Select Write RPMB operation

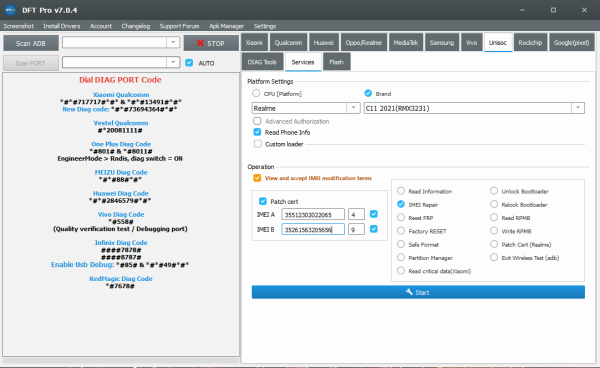tap(494, 231)
